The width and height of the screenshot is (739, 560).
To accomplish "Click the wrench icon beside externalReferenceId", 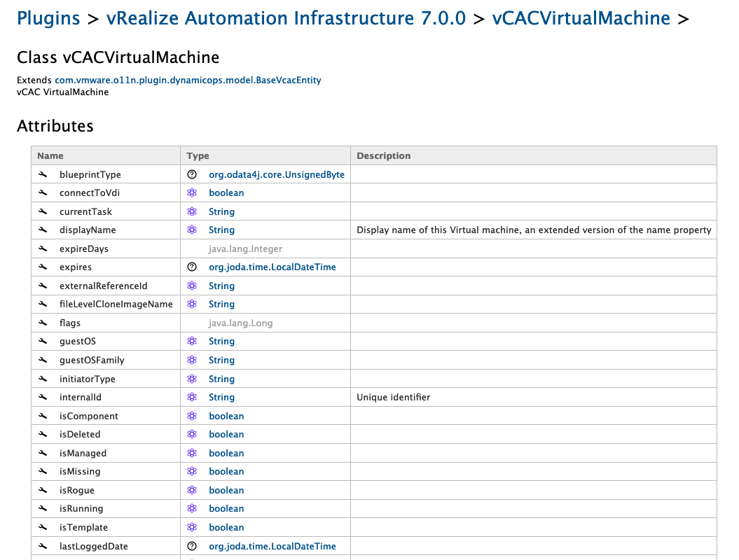I will [x=43, y=286].
